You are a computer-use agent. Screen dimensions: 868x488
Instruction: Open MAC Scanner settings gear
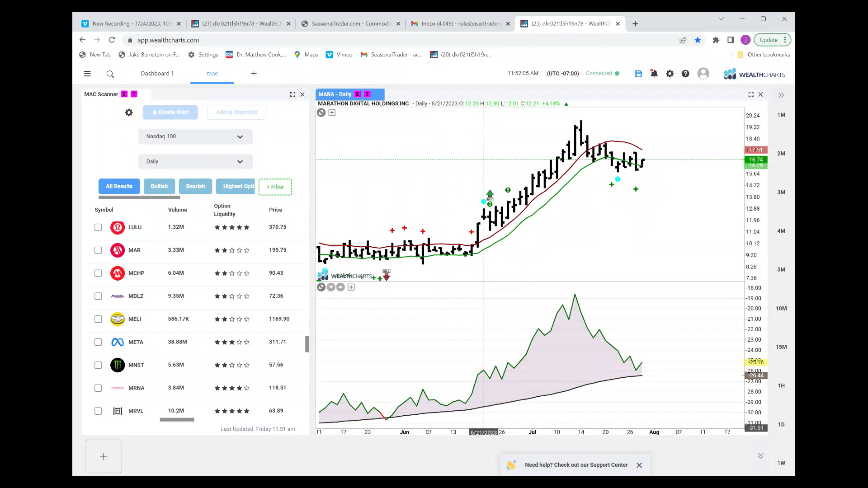coord(129,113)
